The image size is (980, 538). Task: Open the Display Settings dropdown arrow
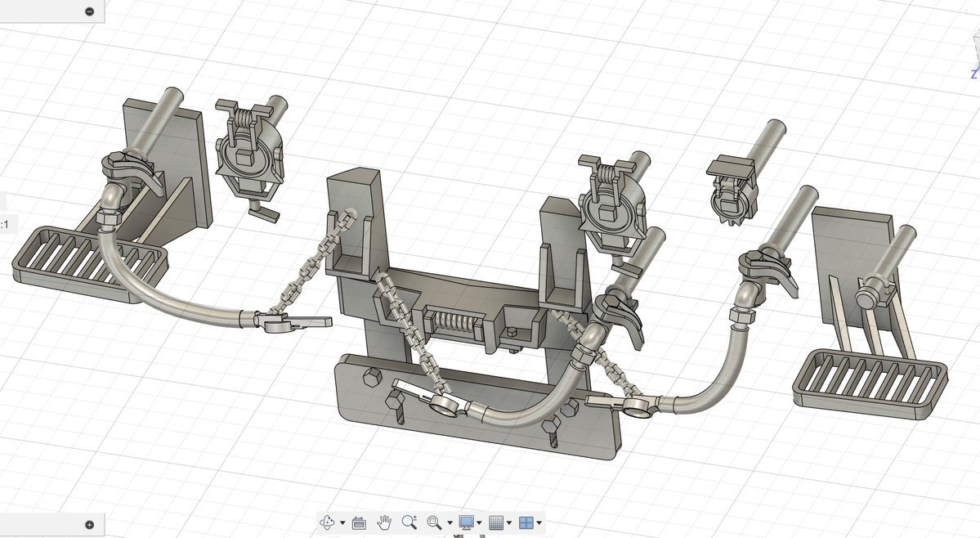point(480,523)
